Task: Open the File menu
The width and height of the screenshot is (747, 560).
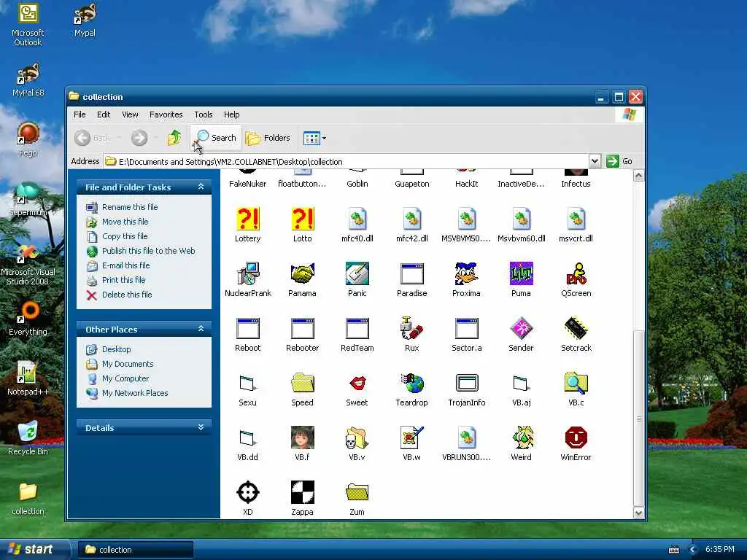Action: tap(80, 114)
